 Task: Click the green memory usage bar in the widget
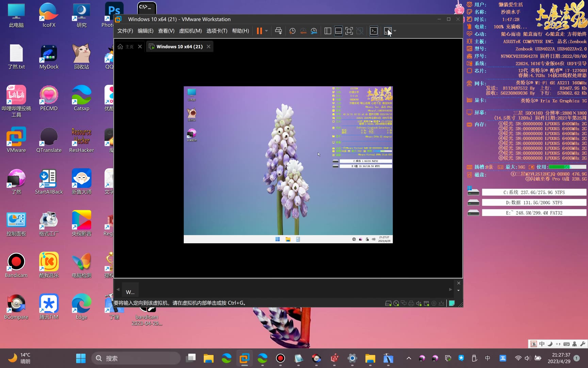point(567,167)
